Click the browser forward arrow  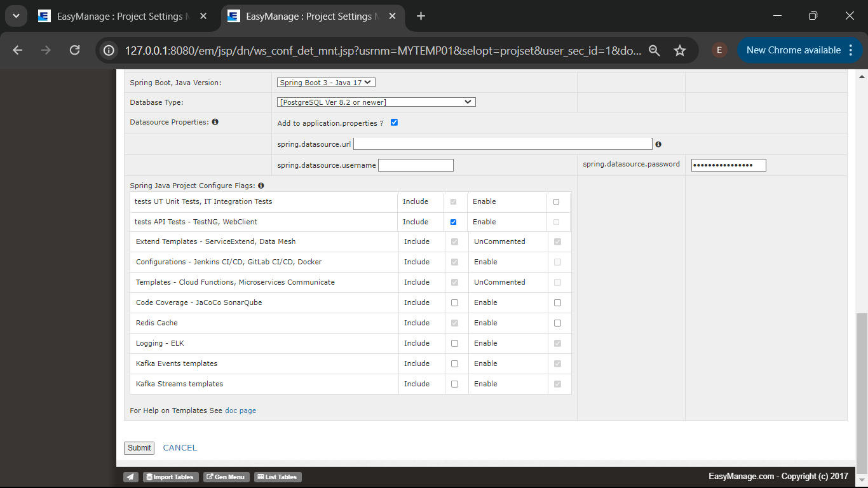[x=46, y=50]
